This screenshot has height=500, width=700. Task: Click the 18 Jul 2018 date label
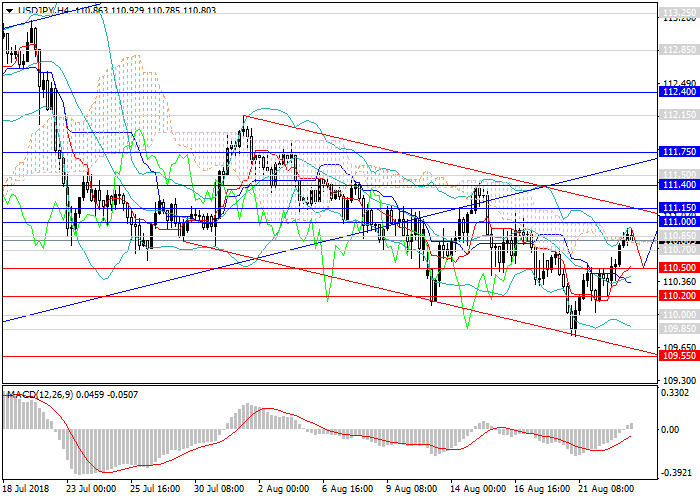coord(26,491)
